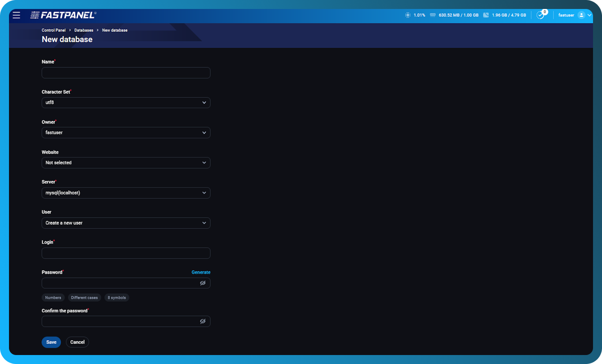
Task: Open the Server dropdown showing mysql(localhost)
Action: (126, 193)
